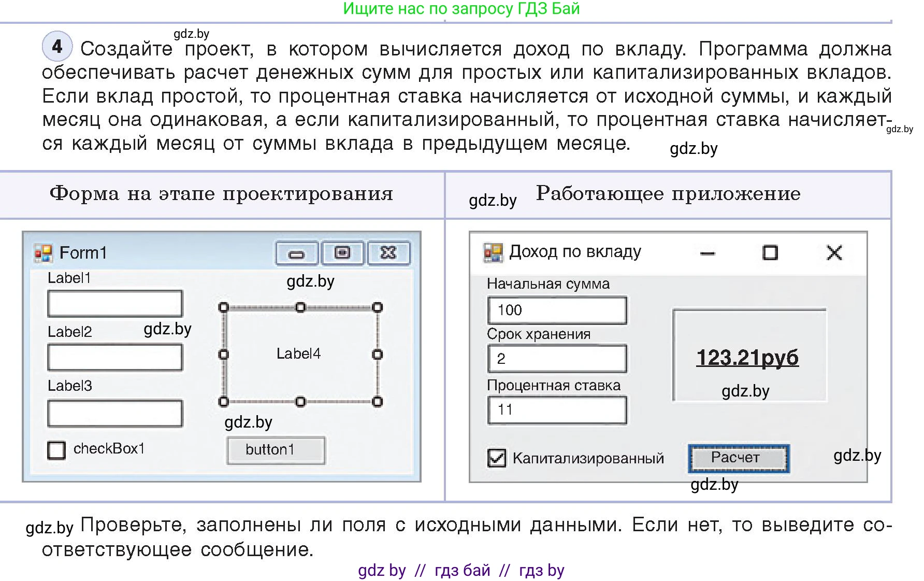
Task: Click the bottom-left resize handle of Label4
Action: point(224,401)
